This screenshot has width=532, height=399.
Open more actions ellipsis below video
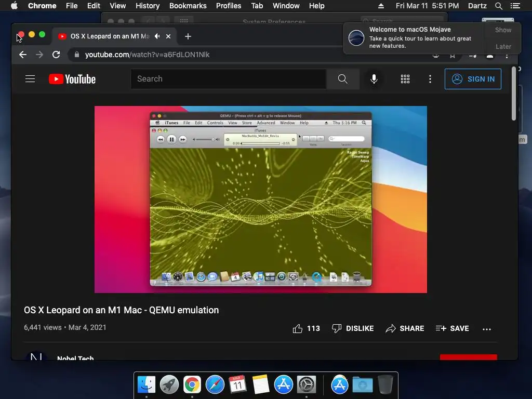click(x=487, y=329)
